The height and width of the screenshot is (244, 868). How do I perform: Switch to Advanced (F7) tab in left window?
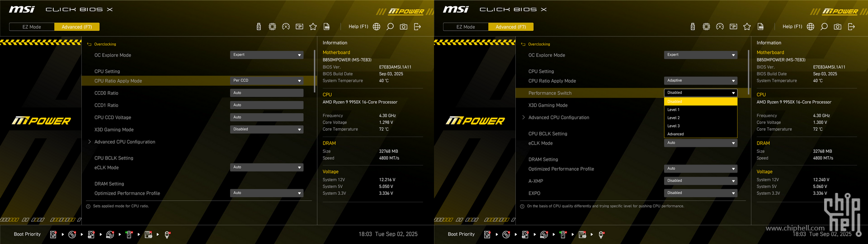tap(77, 27)
